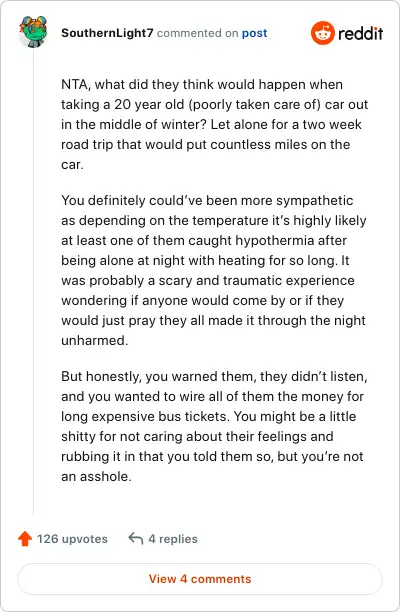Click the reddit wordmark text
This screenshot has height=612, width=400.
tap(361, 34)
